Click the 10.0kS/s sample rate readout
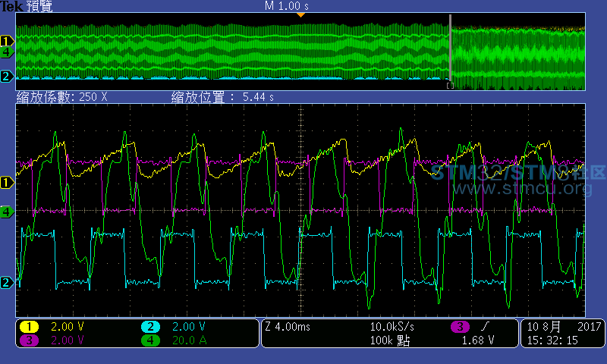This screenshot has width=607, height=364. click(x=392, y=327)
